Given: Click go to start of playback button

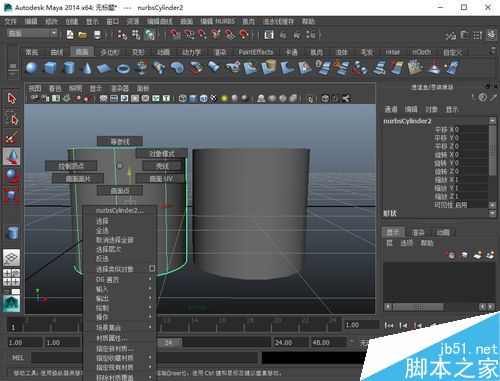Looking at the screenshot, I should tap(389, 325).
